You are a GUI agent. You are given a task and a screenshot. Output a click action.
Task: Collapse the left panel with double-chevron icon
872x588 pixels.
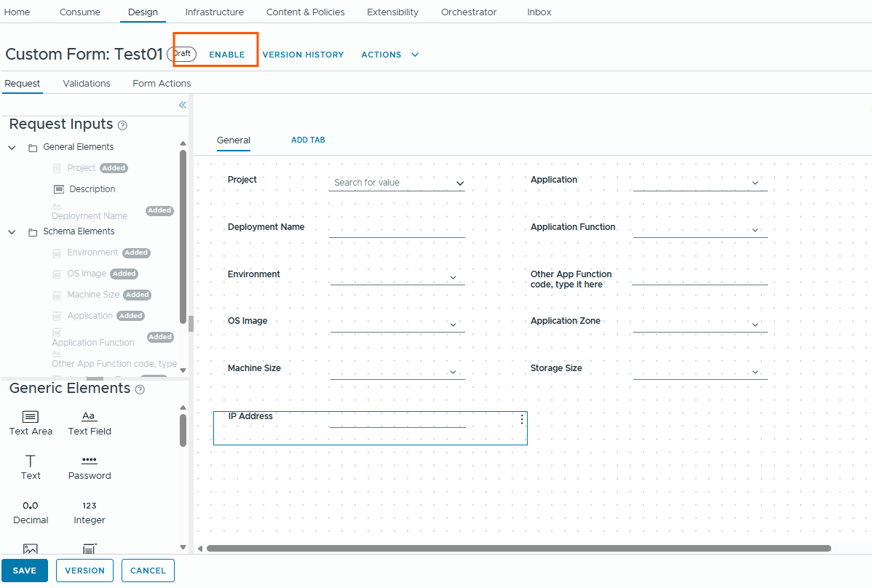(x=182, y=105)
